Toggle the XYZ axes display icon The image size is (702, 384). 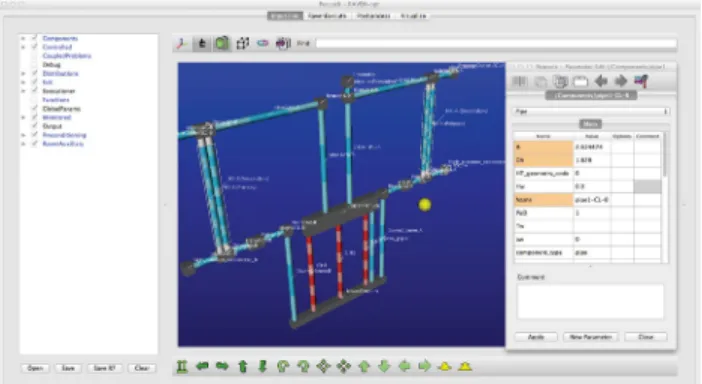[181, 43]
